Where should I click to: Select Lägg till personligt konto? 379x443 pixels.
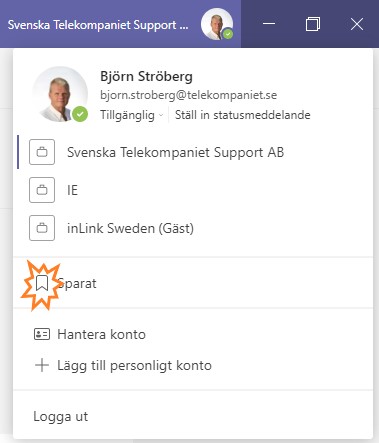[193, 365]
